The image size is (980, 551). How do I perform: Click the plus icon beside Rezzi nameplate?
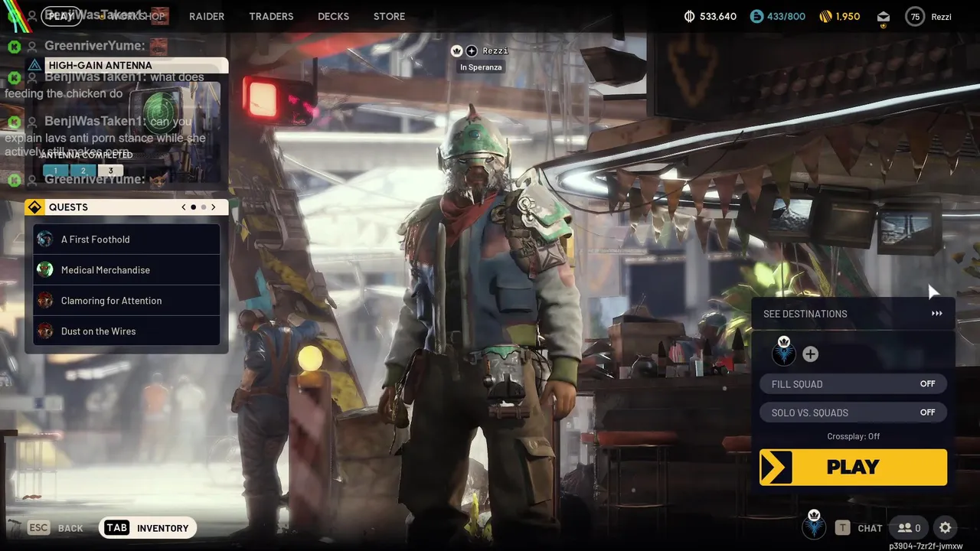click(x=472, y=51)
